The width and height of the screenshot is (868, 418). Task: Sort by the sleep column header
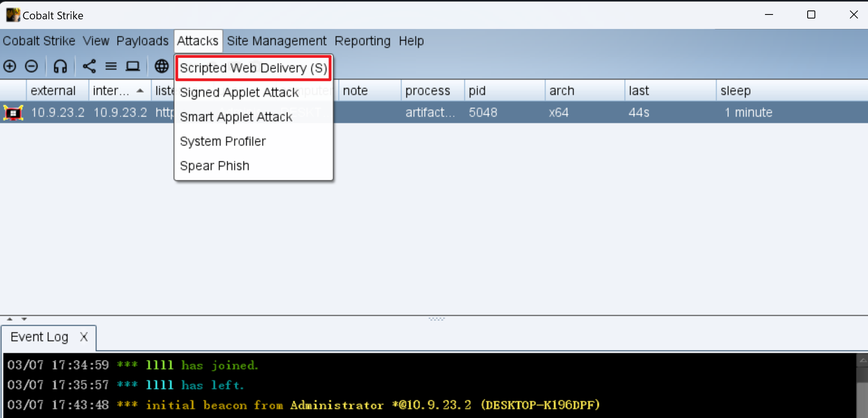coord(792,91)
